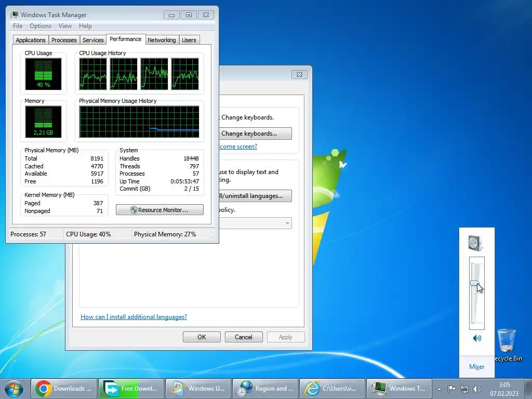
Task: Click first CPU Usage History graph
Action: (x=92, y=74)
